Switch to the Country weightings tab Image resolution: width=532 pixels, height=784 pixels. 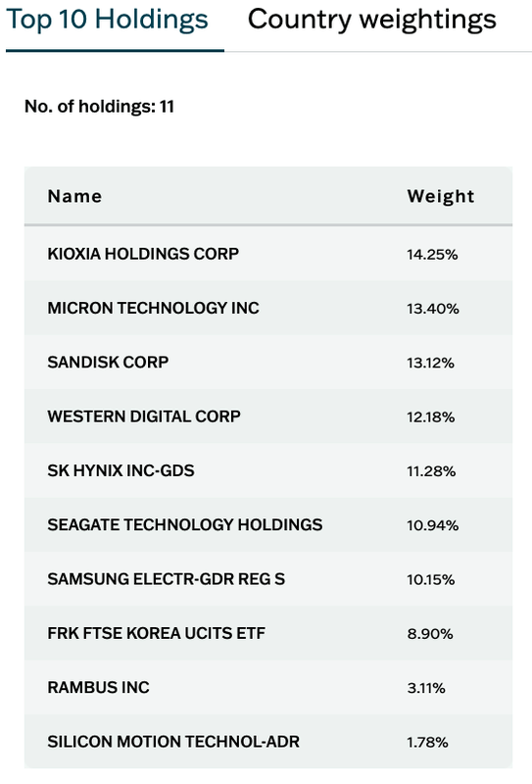pos(371,20)
